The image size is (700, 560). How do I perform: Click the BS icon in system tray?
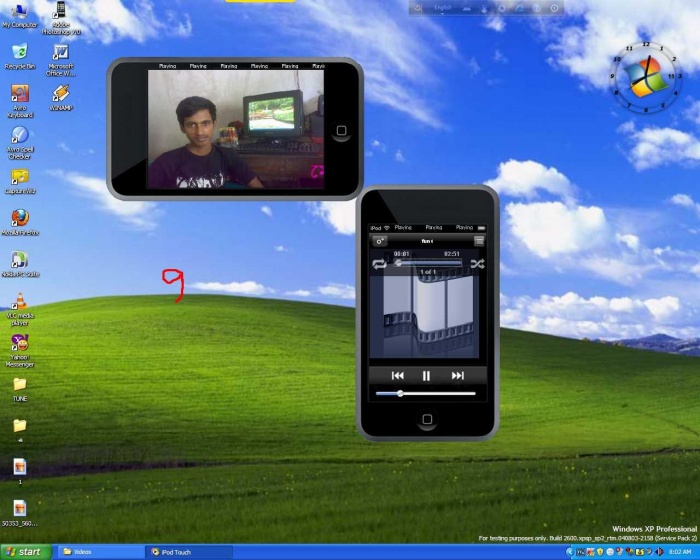(639, 552)
